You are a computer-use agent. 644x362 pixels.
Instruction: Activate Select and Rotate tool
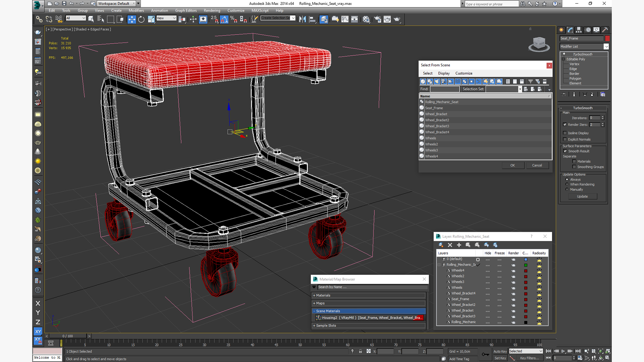point(141,19)
